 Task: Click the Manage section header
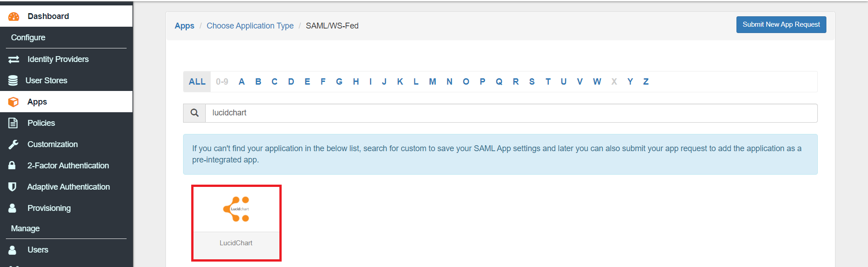[25, 228]
